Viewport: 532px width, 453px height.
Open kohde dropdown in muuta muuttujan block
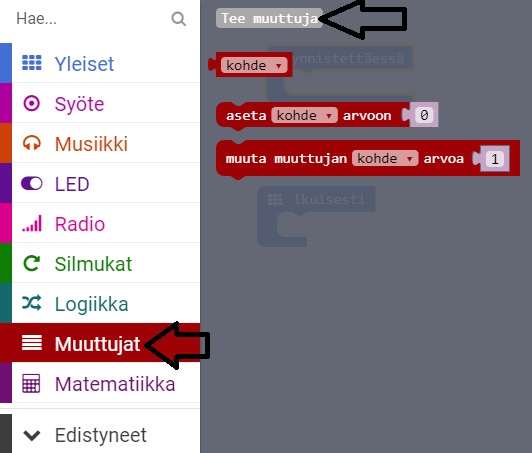point(385,158)
